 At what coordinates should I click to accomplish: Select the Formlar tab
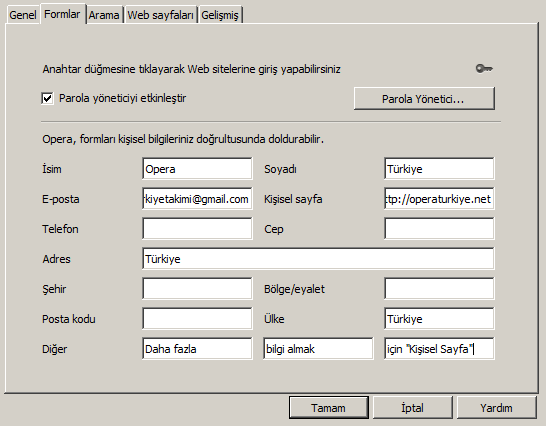click(62, 14)
